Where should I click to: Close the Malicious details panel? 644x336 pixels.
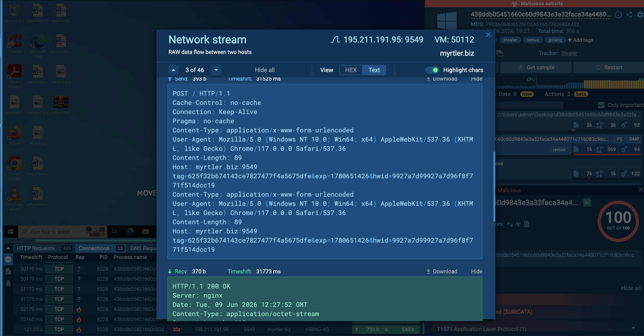[641, 190]
